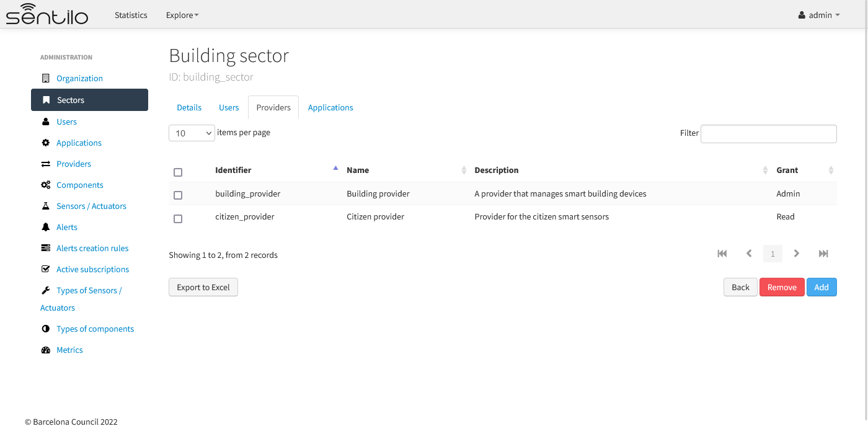This screenshot has width=868, height=434.
Task: Click the admin user icon in header
Action: click(802, 15)
